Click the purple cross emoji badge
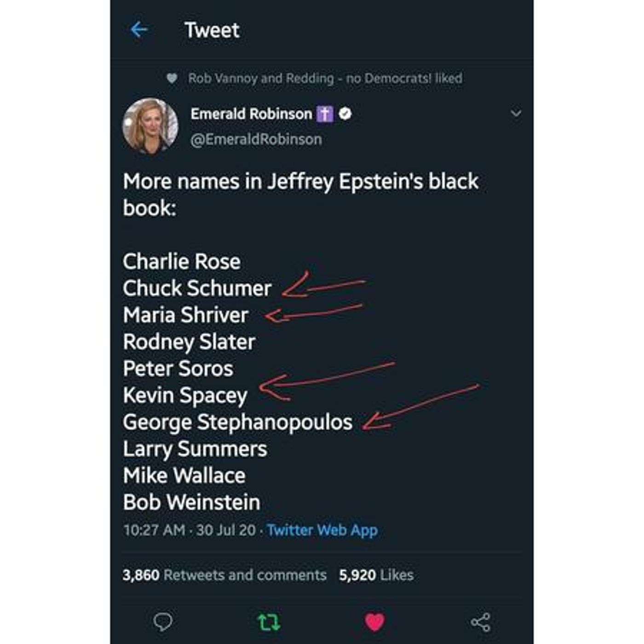This screenshot has height=644, width=644. click(325, 114)
